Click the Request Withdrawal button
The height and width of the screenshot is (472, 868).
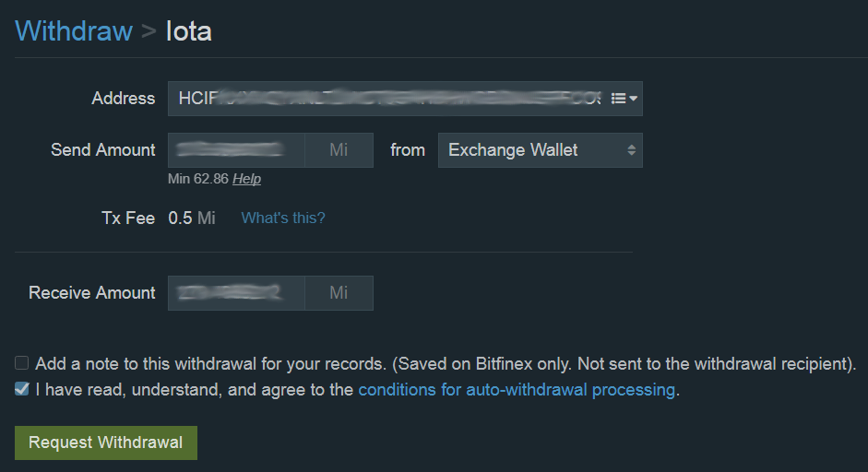106,442
